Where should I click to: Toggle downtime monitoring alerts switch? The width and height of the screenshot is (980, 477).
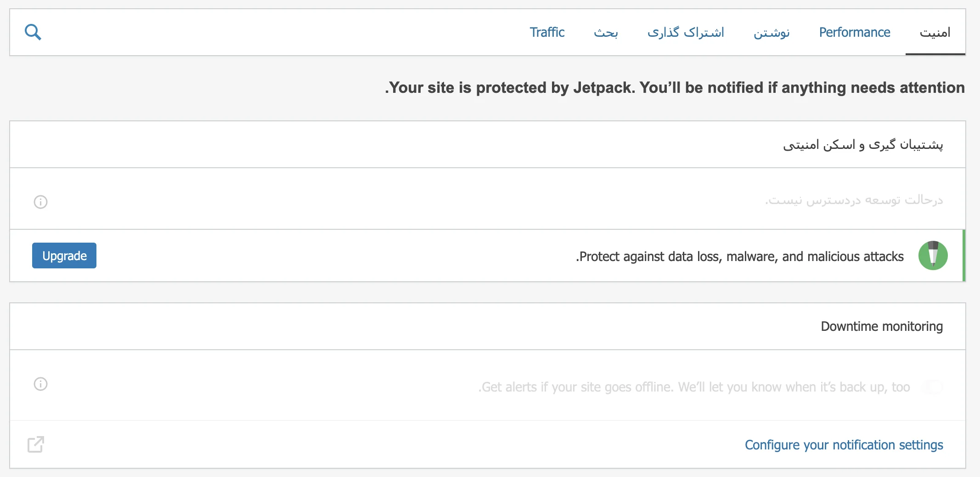click(933, 387)
